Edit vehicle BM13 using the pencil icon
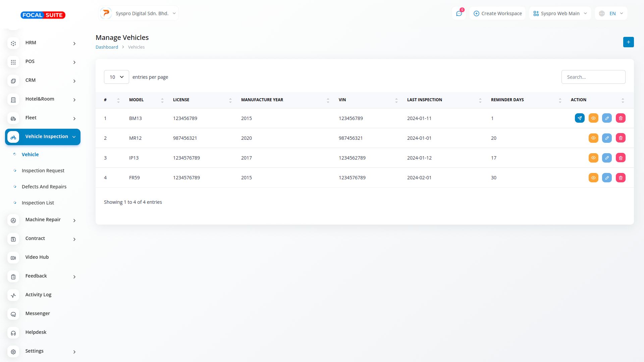This screenshot has width=644, height=362. (607, 118)
